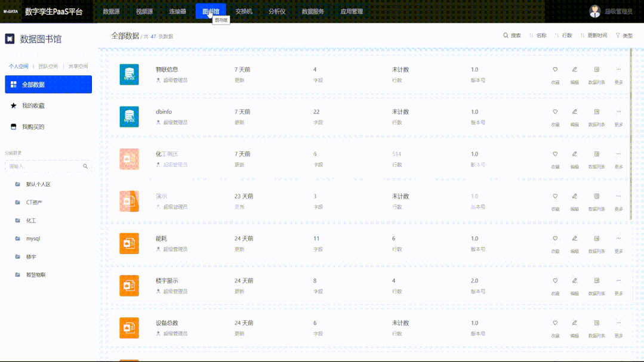
Task: Click the edit pencil for dbinfo
Action: point(574,112)
